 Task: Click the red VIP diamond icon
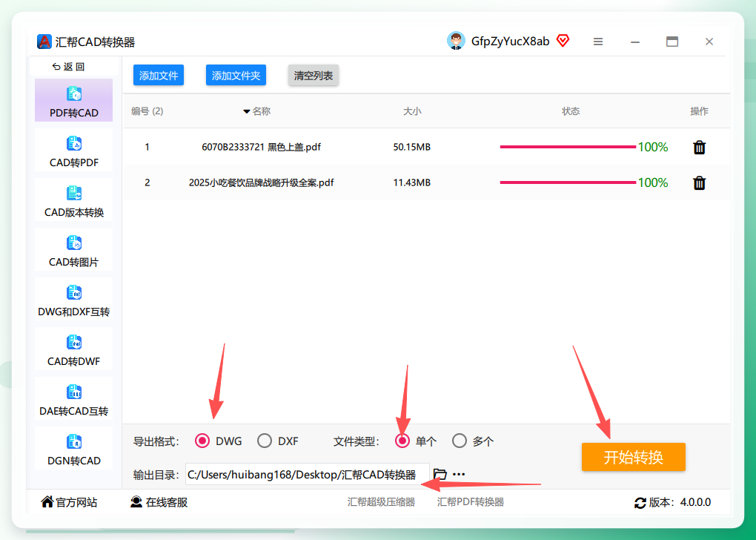(x=563, y=41)
